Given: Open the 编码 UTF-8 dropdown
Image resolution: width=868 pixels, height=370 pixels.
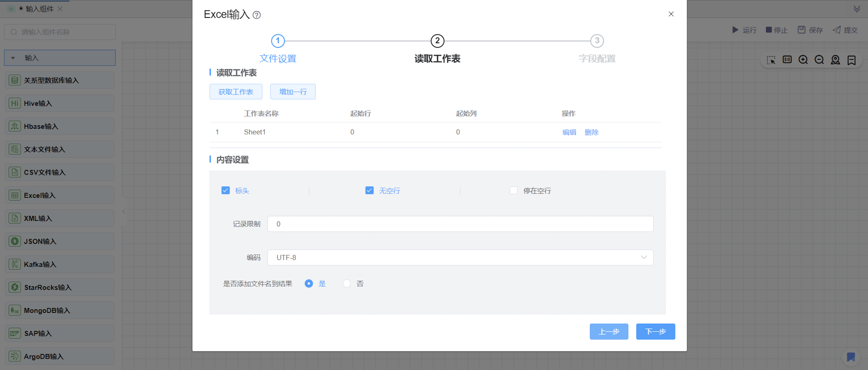Looking at the screenshot, I should [x=460, y=257].
